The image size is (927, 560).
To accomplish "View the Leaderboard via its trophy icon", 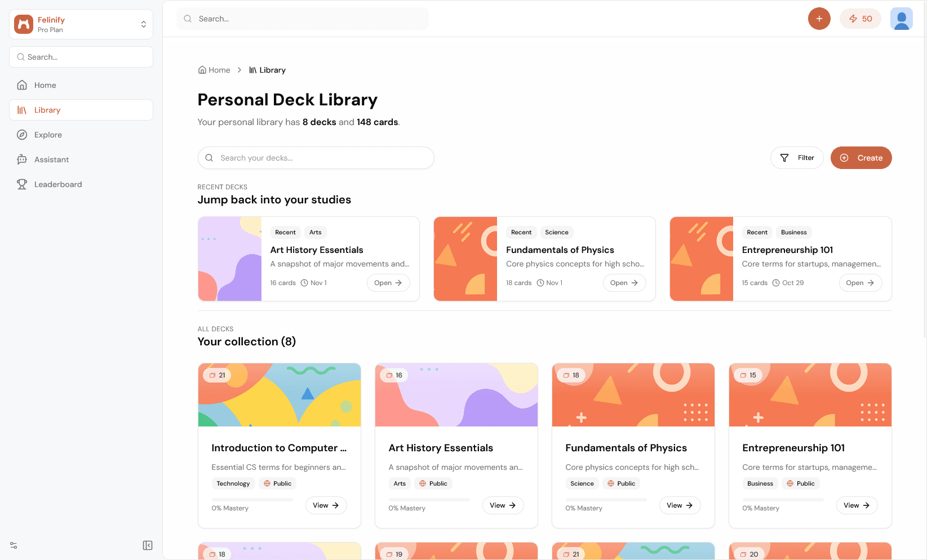I will click(x=21, y=184).
